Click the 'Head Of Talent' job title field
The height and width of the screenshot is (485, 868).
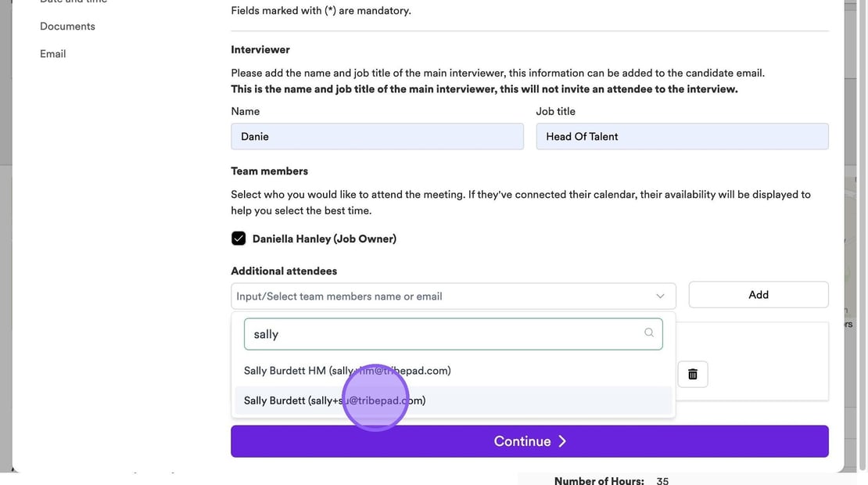pos(682,136)
